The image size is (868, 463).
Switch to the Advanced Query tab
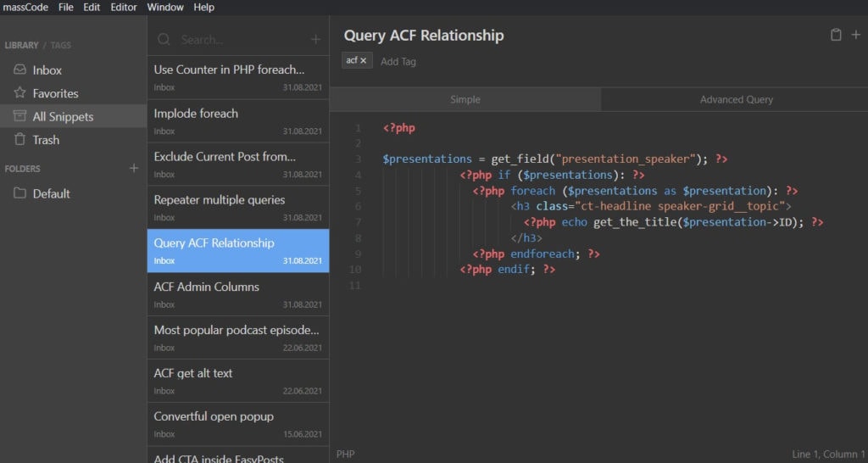point(736,99)
